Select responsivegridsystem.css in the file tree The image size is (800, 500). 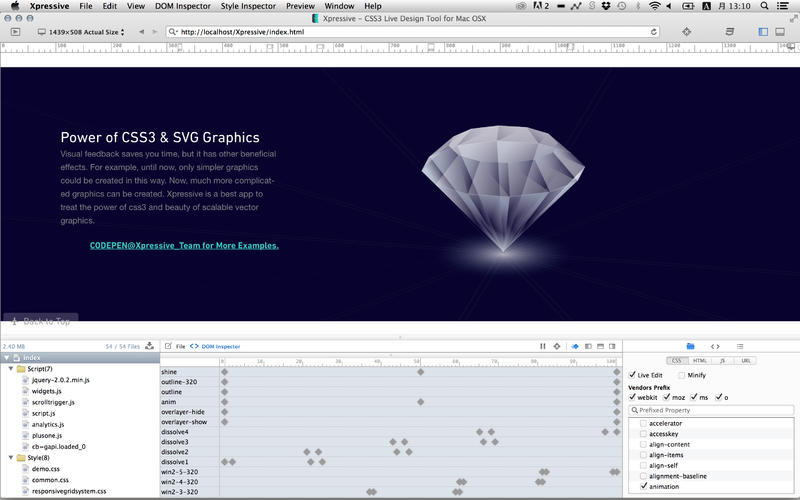[x=69, y=491]
